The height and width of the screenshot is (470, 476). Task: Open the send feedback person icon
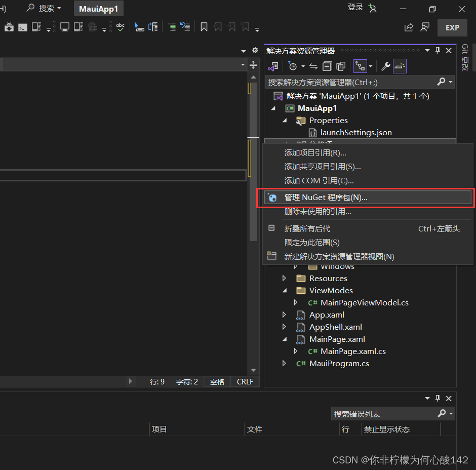pyautogui.click(x=425, y=27)
